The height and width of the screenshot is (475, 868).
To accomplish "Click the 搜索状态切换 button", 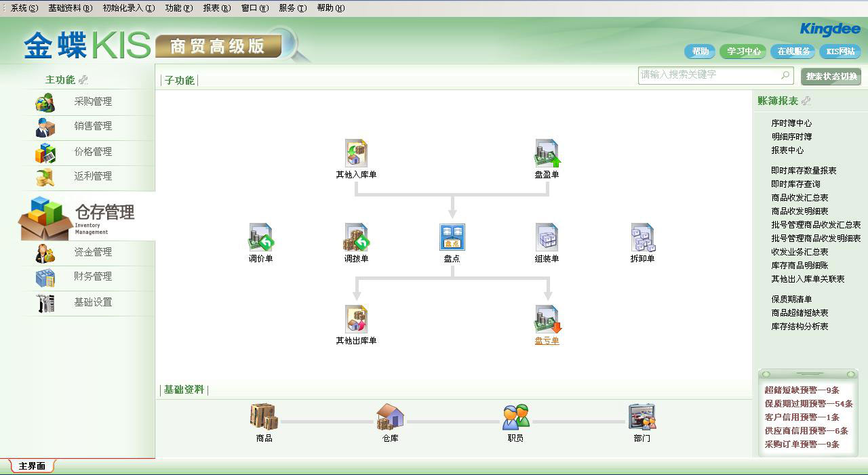I will point(831,77).
